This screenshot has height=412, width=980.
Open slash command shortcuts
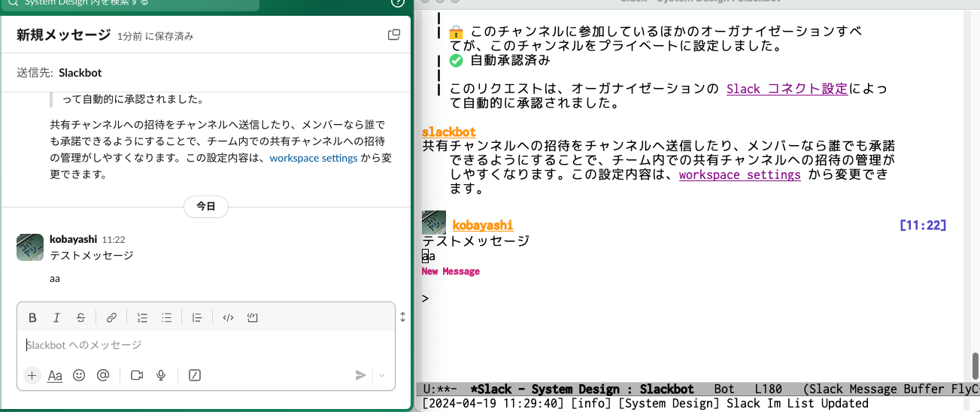pyautogui.click(x=195, y=375)
